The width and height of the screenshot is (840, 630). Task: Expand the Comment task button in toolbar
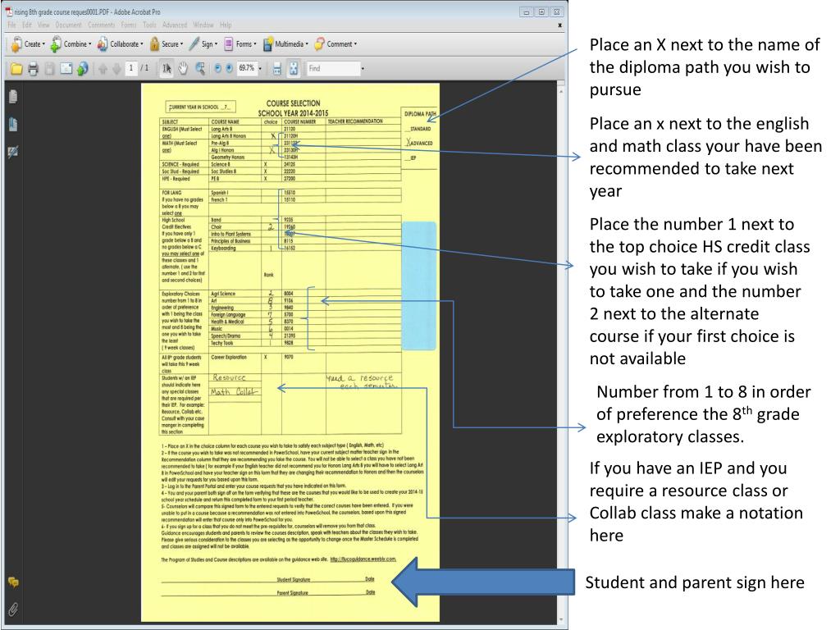click(336, 44)
